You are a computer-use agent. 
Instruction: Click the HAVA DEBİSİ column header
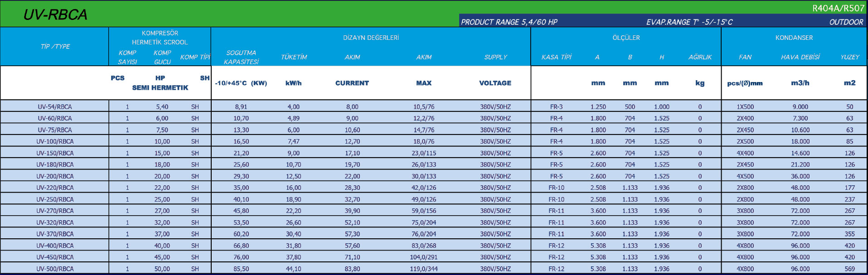[x=800, y=57]
